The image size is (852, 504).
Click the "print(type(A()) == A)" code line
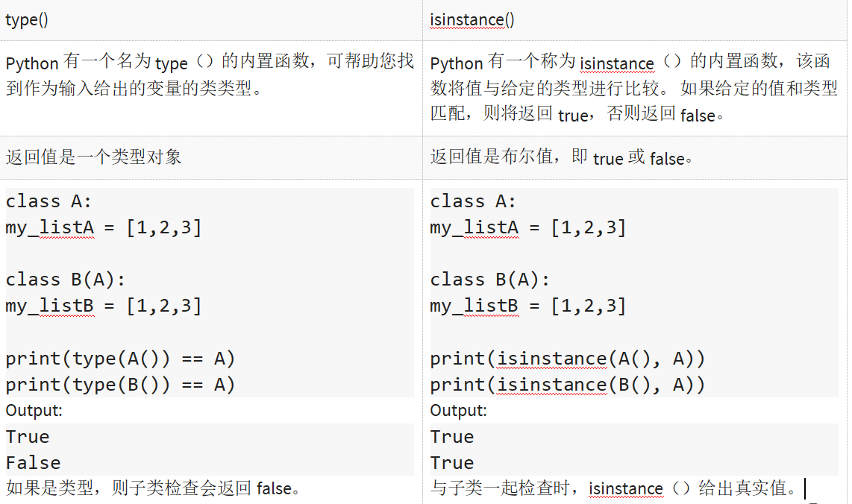[120, 359]
